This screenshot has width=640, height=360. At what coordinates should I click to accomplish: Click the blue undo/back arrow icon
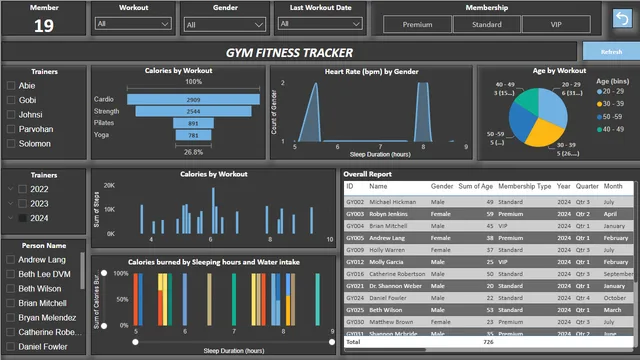click(622, 18)
